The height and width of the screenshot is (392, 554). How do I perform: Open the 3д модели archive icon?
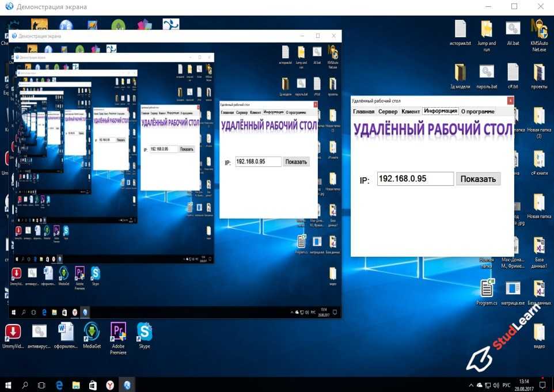[x=460, y=77]
